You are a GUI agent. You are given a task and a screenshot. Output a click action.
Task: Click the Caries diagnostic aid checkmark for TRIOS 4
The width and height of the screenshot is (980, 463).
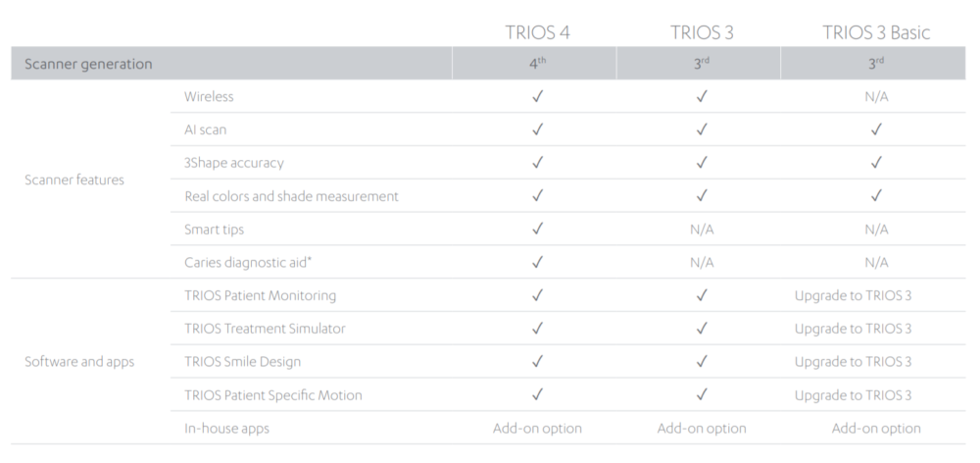click(x=537, y=262)
